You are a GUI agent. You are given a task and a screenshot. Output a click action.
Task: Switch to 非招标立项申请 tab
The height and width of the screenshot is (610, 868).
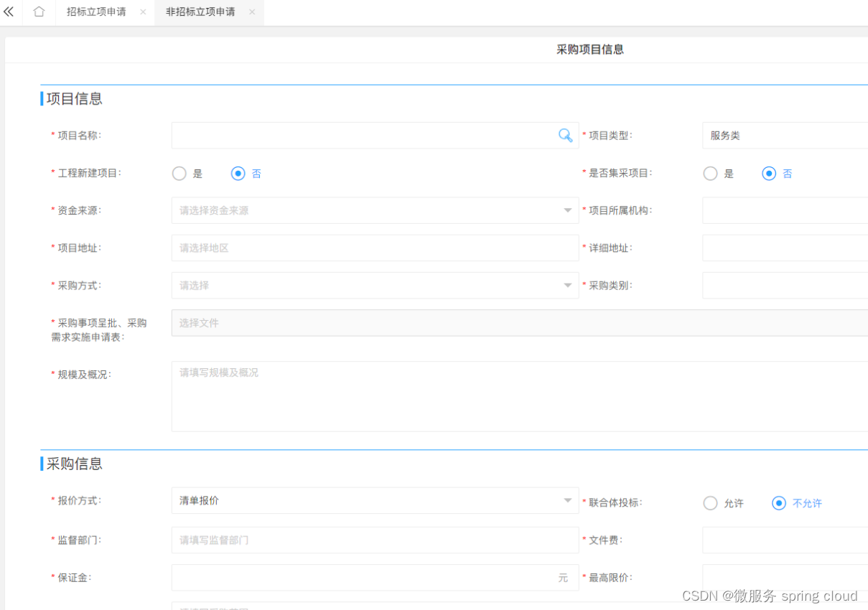point(200,12)
